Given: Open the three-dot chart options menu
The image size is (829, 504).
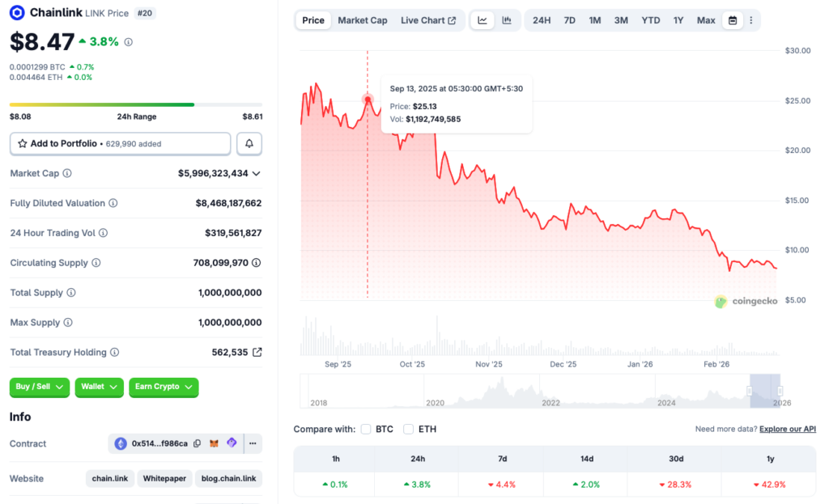Looking at the screenshot, I should click(751, 20).
